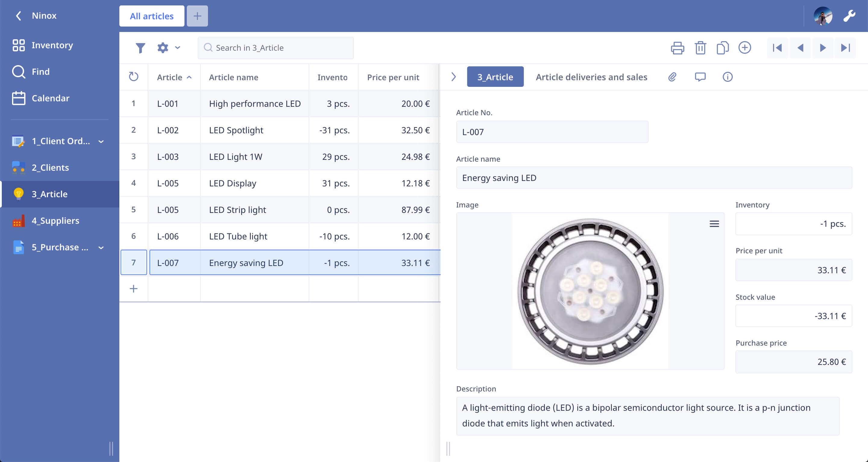This screenshot has height=462, width=868.
Task: Open the image options hamburger menu
Action: click(x=714, y=224)
